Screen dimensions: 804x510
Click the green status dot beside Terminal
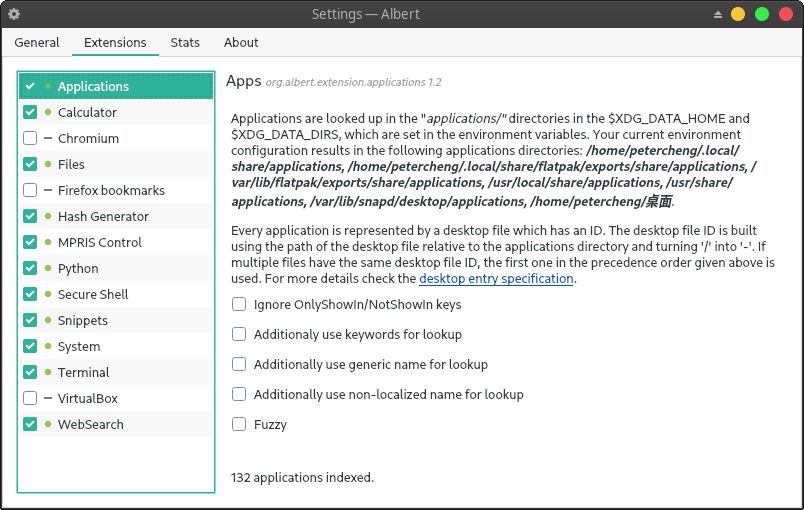pos(48,372)
